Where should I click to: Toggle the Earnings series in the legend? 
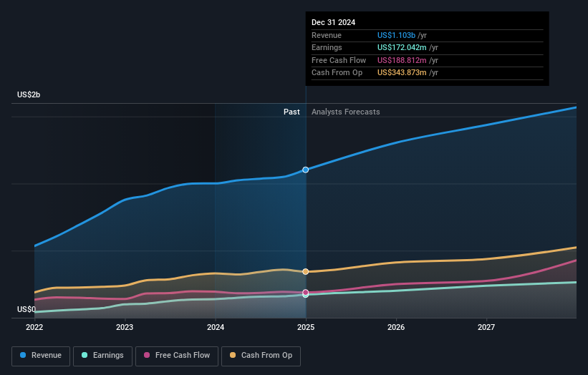102,356
